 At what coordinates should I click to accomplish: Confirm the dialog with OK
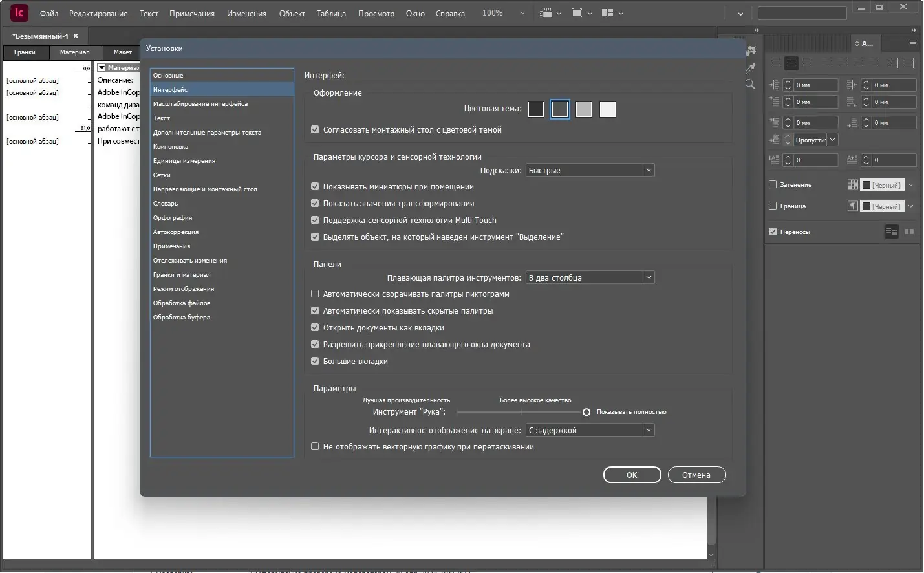[632, 475]
